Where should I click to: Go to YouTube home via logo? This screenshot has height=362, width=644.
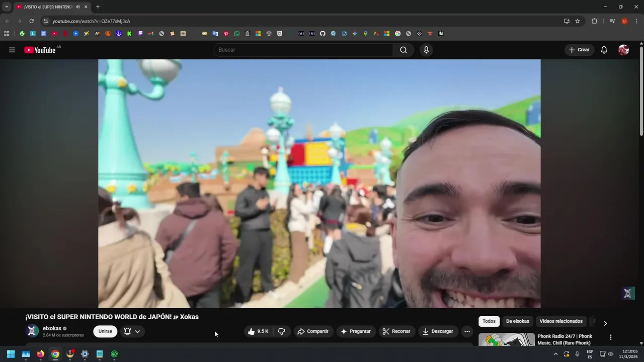pos(40,50)
